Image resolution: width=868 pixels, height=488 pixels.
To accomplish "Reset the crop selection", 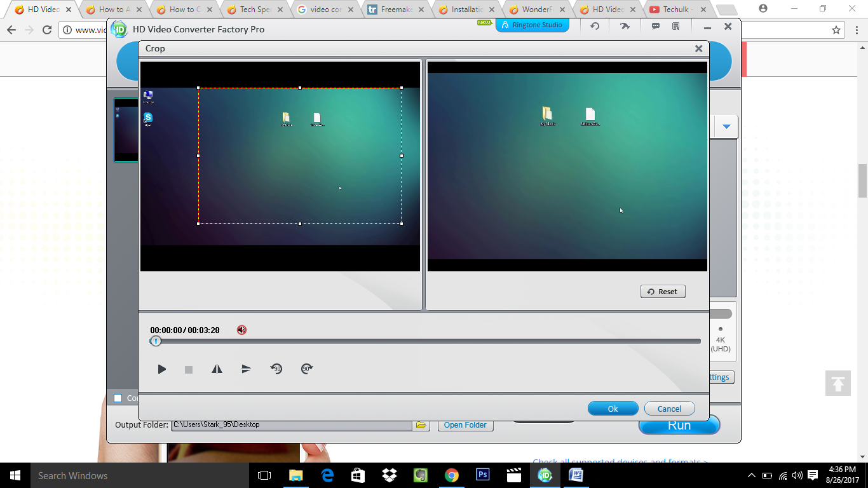I will pos(663,291).
